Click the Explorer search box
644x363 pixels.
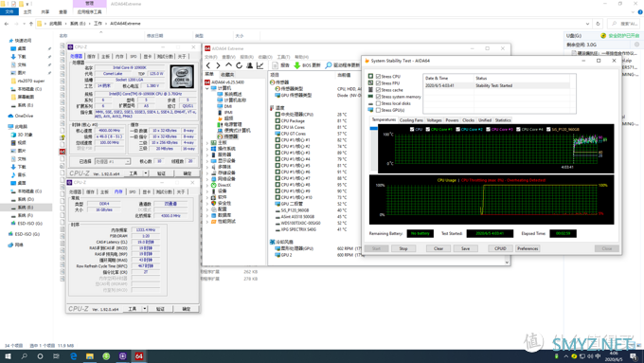(x=623, y=24)
